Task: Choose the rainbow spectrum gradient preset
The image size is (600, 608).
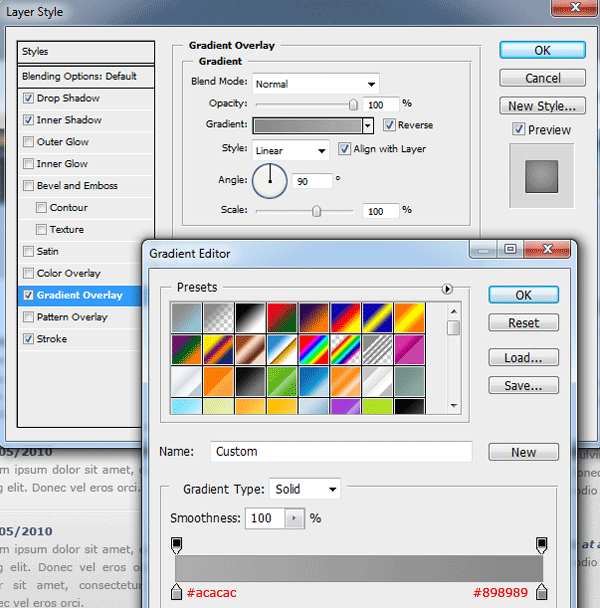Action: coord(314,350)
